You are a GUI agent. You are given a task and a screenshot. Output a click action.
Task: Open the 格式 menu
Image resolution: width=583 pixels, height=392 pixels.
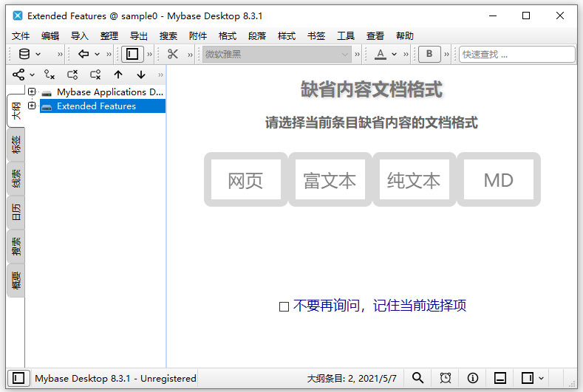[228, 36]
